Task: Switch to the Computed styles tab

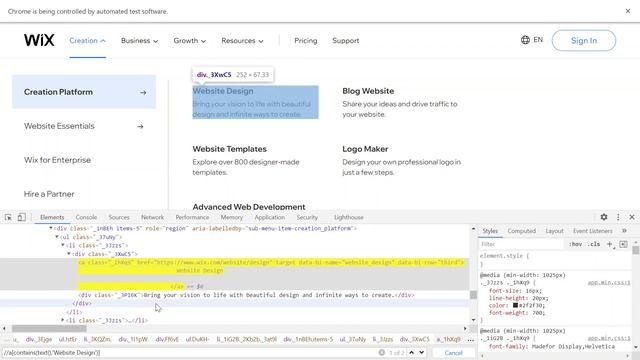Action: [x=522, y=231]
